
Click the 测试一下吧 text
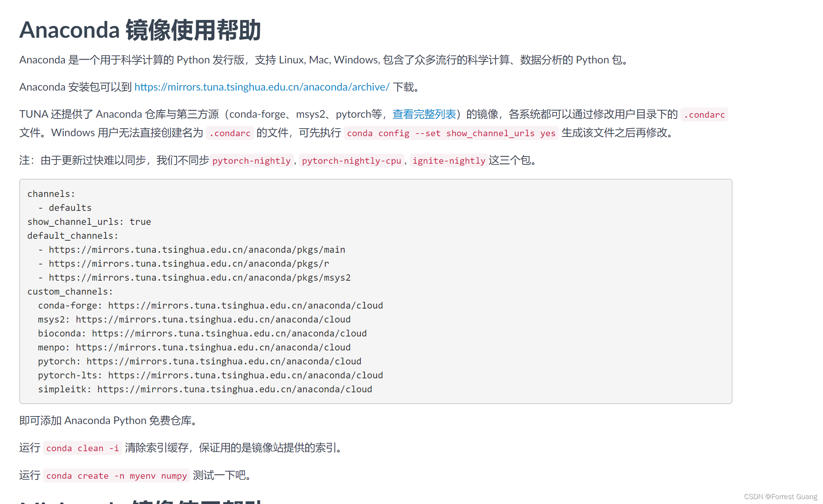[x=223, y=476]
